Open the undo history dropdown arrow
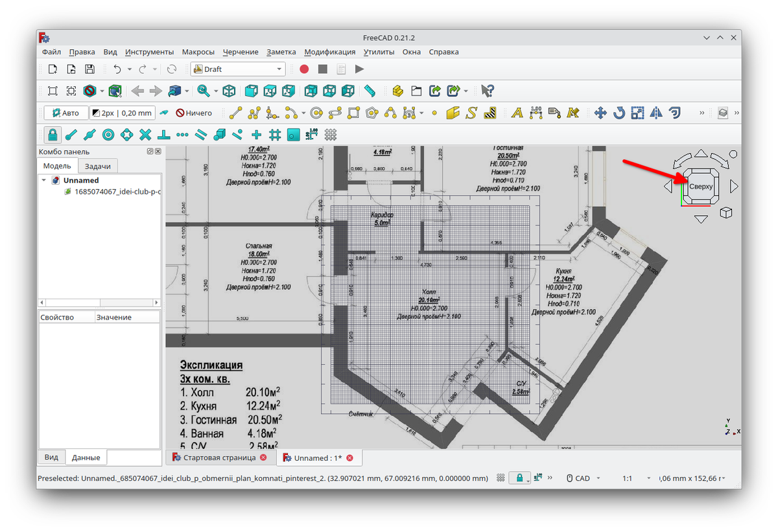Screen dimensions: 778x532 tap(129, 69)
